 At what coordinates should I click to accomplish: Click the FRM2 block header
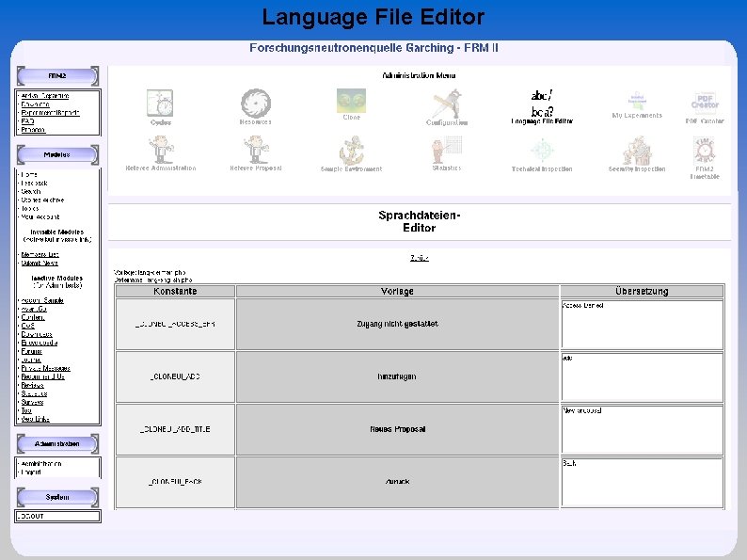[x=57, y=76]
